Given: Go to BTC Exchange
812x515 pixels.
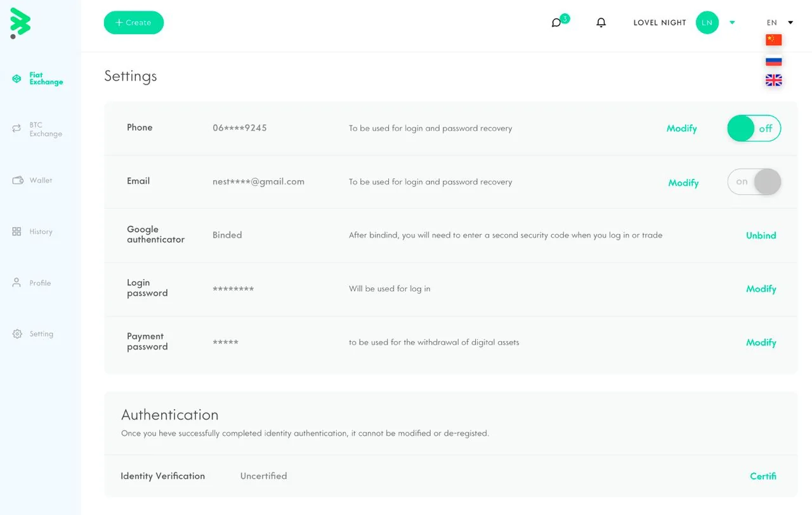Looking at the screenshot, I should click(46, 129).
